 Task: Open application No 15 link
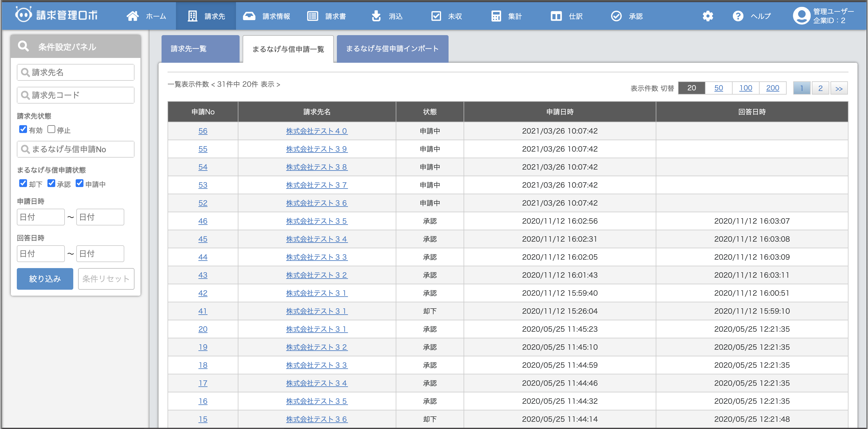coord(203,419)
